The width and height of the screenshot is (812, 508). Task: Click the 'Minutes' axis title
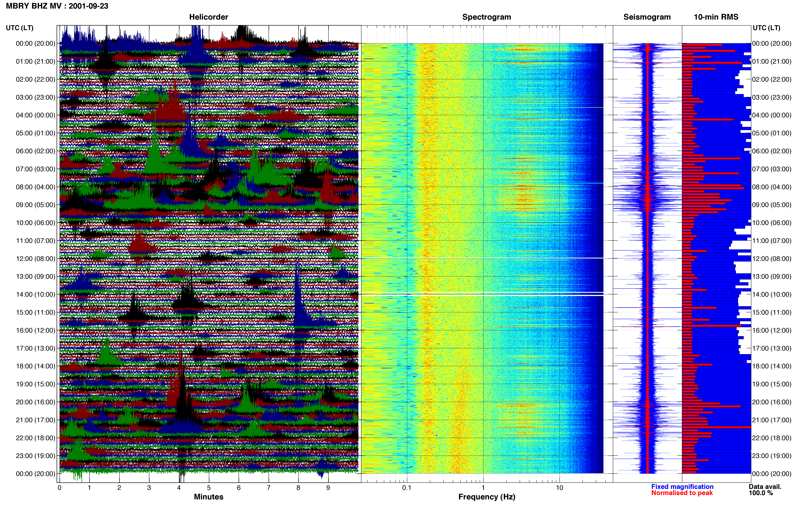[x=209, y=497]
